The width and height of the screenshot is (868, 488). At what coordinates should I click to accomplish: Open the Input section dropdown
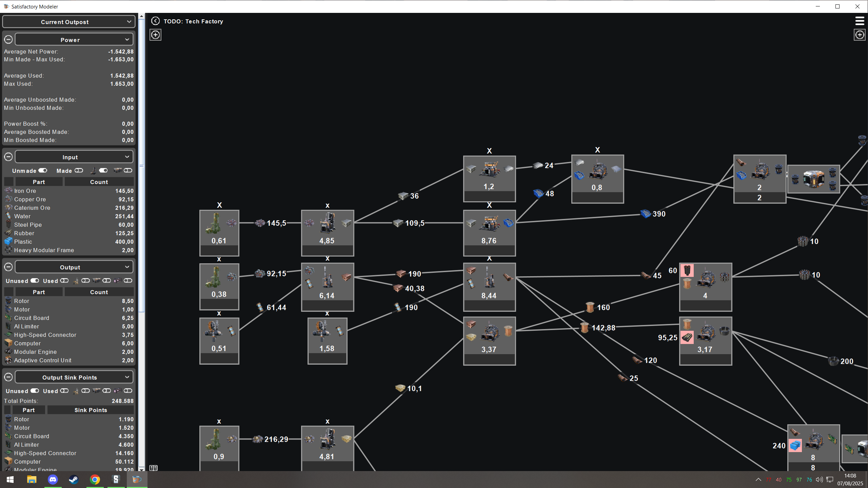point(74,157)
